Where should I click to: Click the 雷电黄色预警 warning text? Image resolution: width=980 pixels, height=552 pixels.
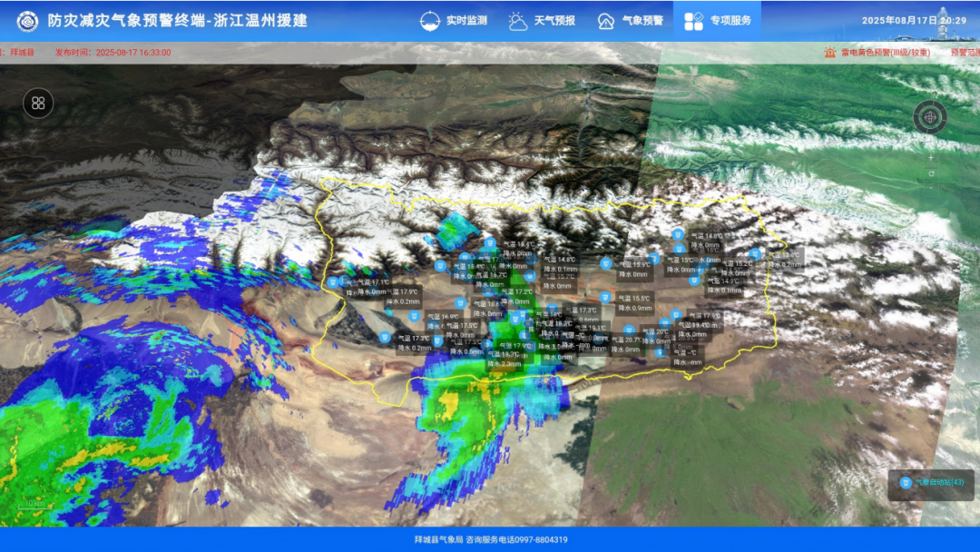click(x=886, y=53)
